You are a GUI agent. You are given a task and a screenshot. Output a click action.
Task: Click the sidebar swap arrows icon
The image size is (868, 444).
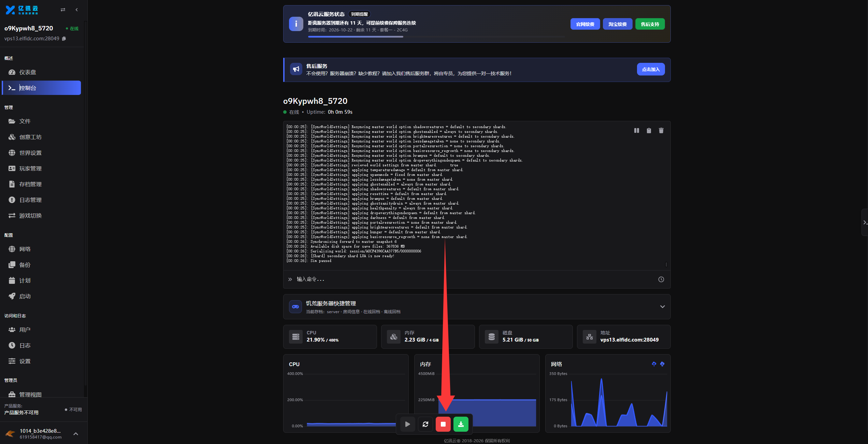coord(63,10)
